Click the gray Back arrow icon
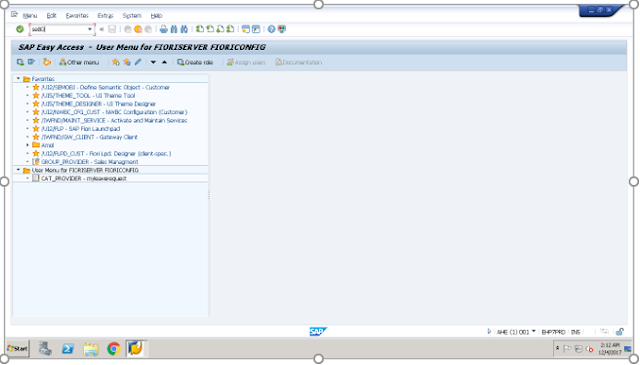This screenshot has height=365, width=640. [x=128, y=29]
